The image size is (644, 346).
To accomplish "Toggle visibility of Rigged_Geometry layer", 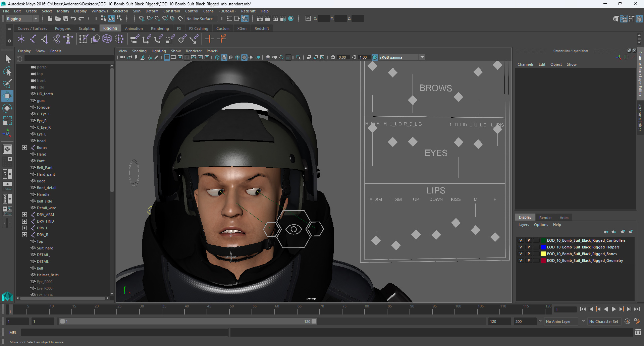I will (x=521, y=261).
